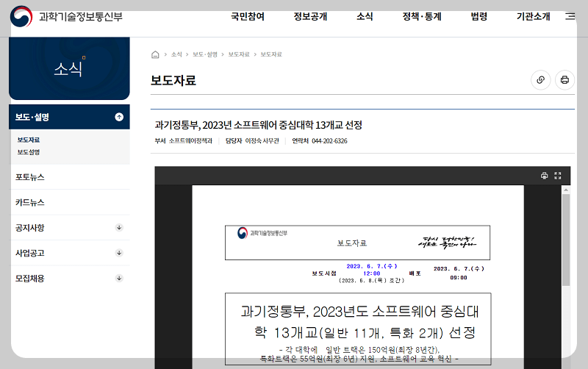Open the 국민참여 top menu
The width and height of the screenshot is (588, 369).
tap(248, 16)
